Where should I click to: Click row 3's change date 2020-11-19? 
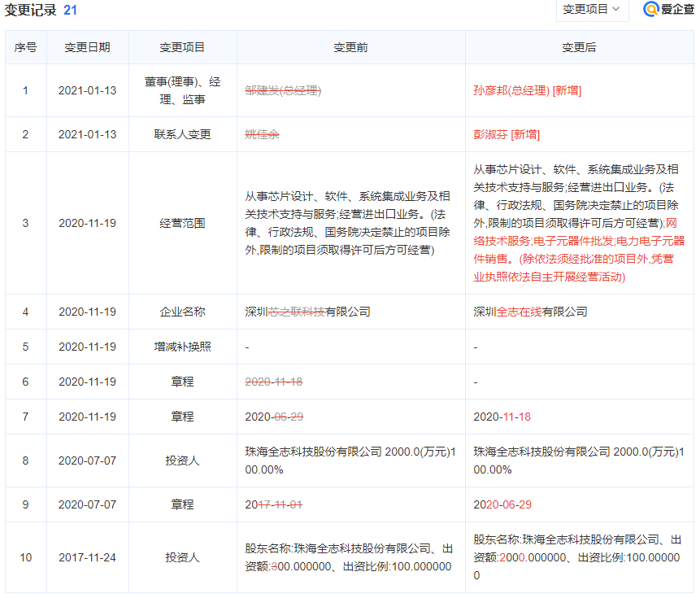point(87,223)
